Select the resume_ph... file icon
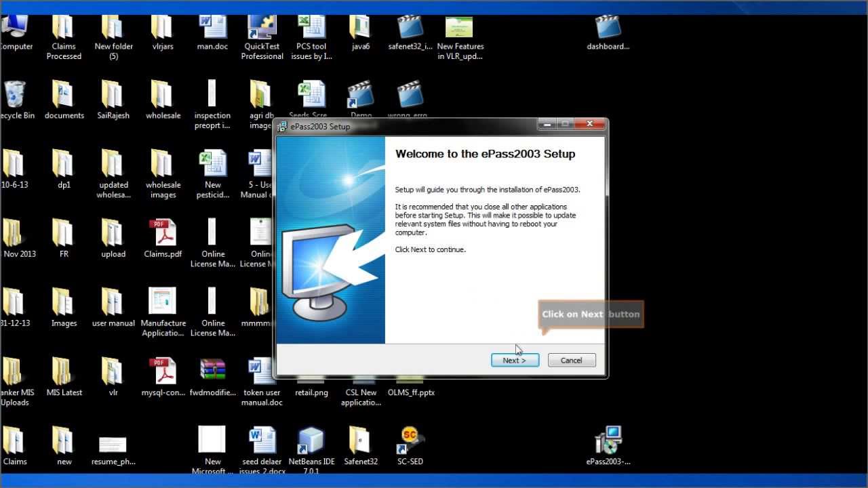 coord(113,445)
